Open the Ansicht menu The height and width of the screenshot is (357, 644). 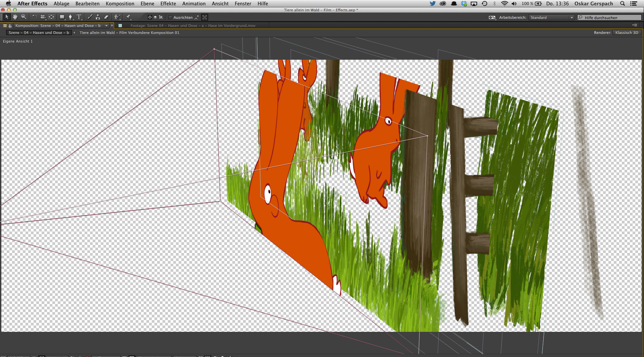click(220, 3)
